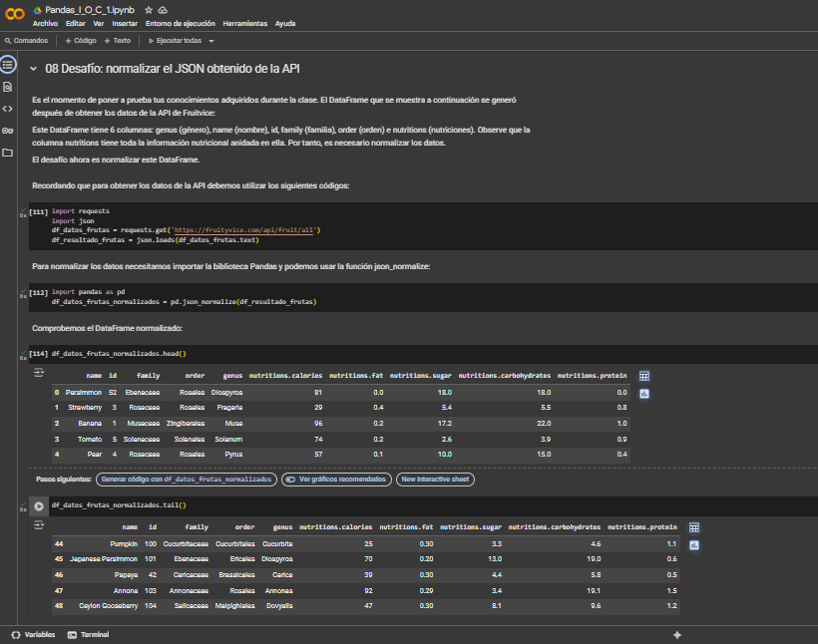Convert tail() output to interactive table

pos(694,527)
